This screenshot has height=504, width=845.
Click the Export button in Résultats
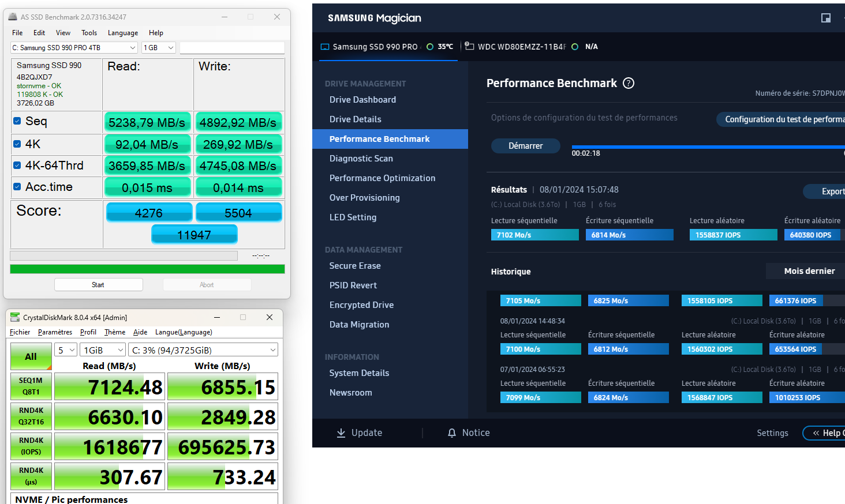[x=824, y=191]
